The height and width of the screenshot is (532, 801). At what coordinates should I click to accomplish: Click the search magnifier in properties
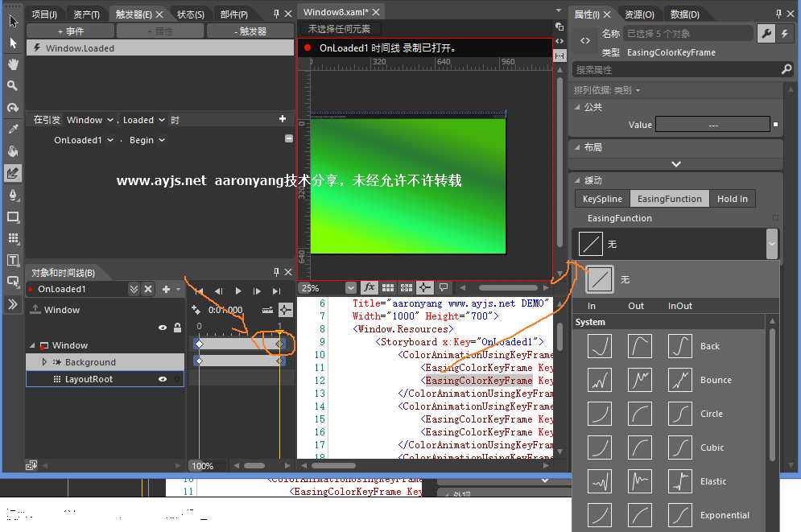tap(787, 69)
